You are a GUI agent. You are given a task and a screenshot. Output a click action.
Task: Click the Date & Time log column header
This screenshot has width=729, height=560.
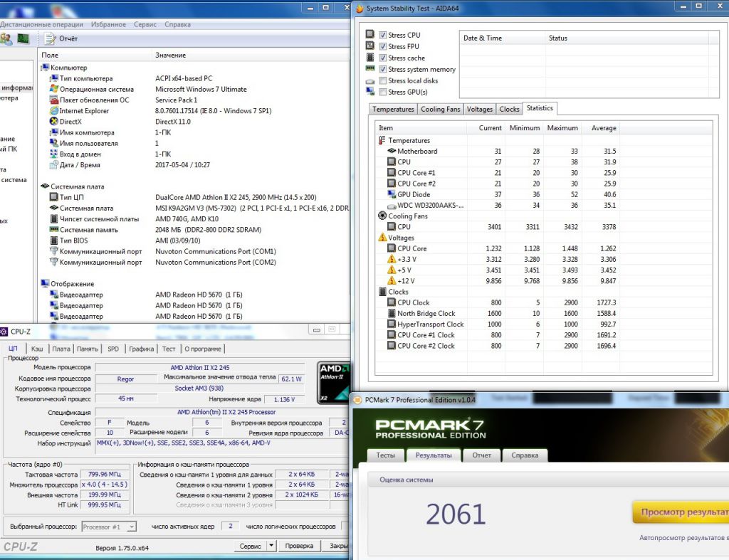click(x=503, y=38)
